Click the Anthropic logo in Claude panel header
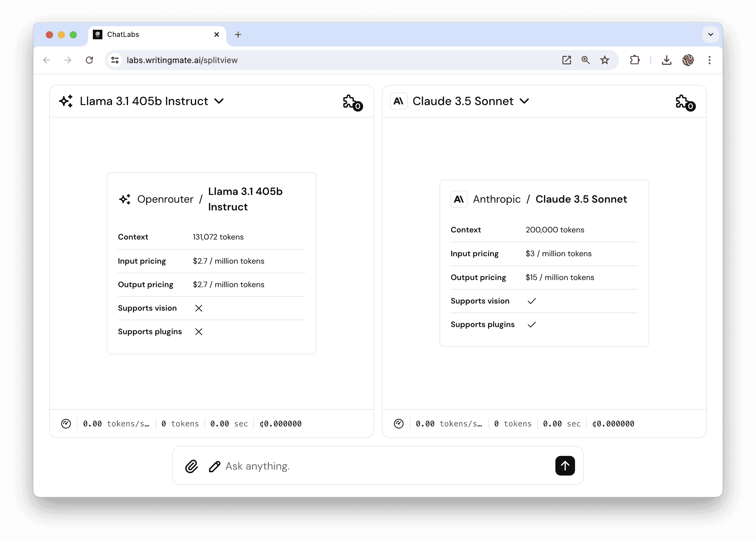 pyautogui.click(x=399, y=101)
